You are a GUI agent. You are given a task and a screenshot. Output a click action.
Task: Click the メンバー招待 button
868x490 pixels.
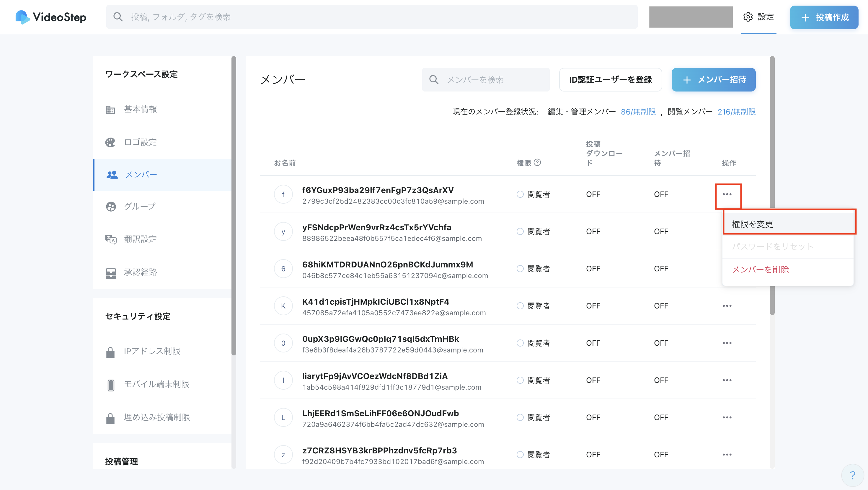coord(713,80)
